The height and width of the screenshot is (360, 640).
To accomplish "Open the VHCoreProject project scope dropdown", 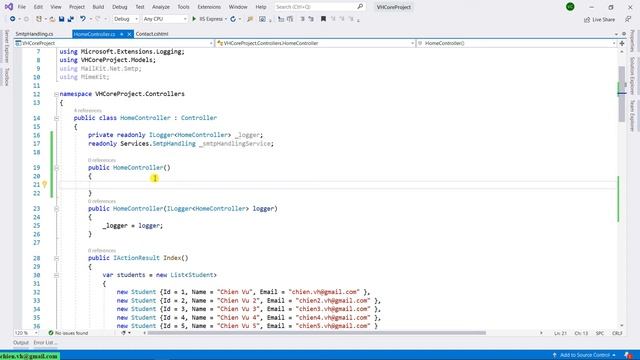I will [x=114, y=43].
